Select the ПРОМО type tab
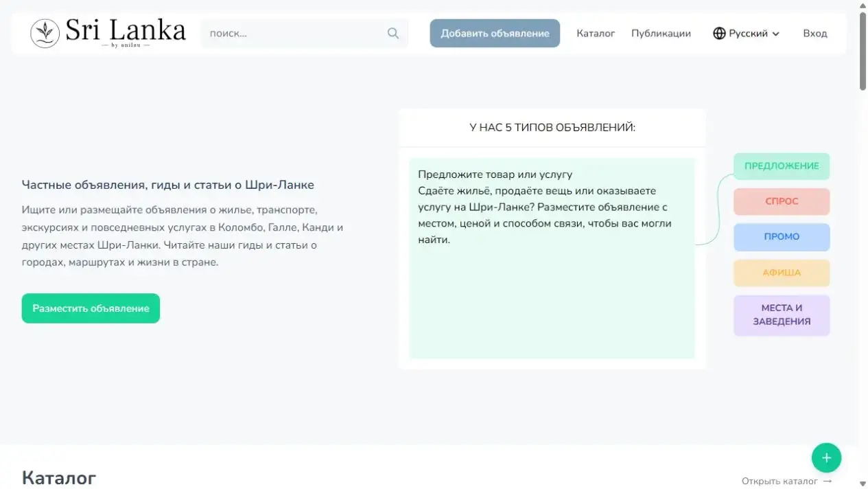The height and width of the screenshot is (489, 868). (782, 237)
